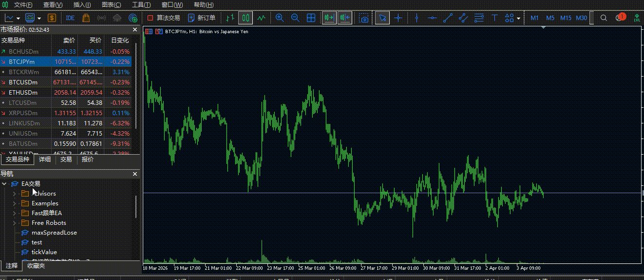Open the Market shopping bag icon
Screen dimensions: 644x280
pos(86,18)
